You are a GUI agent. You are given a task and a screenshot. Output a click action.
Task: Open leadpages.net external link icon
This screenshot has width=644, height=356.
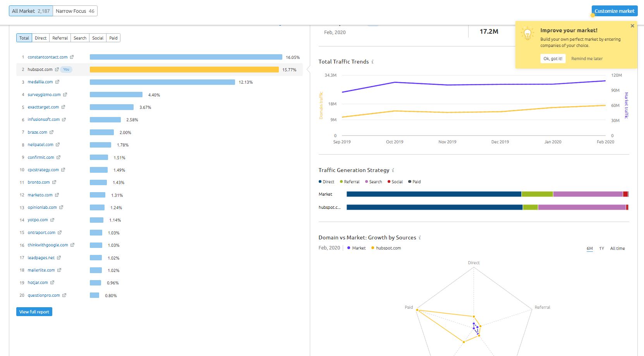[59, 258]
